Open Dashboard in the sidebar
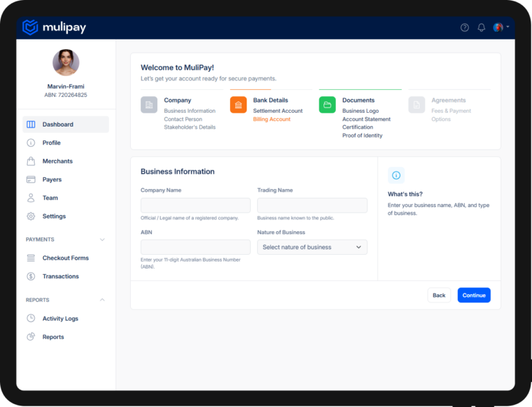The image size is (532, 407). tap(66, 125)
